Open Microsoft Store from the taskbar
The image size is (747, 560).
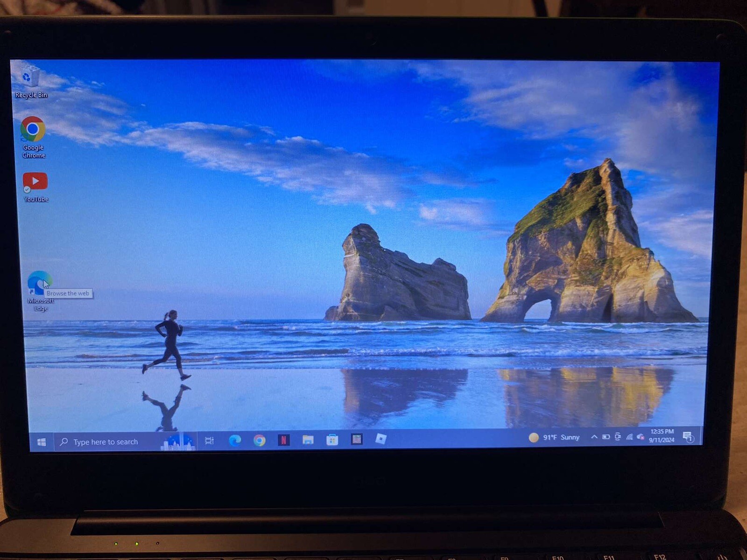point(332,440)
